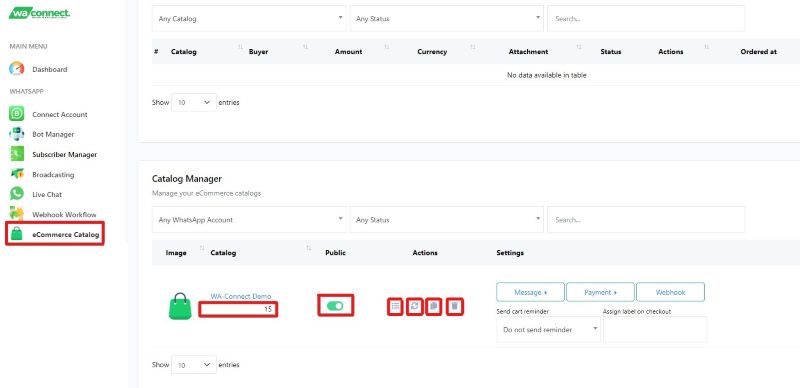This screenshot has height=388, width=800.
Task: Click the orders Status column header
Action: tap(611, 52)
